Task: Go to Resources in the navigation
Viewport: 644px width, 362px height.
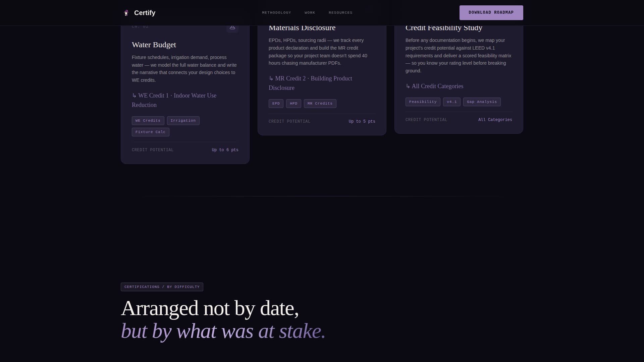Action: (340, 13)
